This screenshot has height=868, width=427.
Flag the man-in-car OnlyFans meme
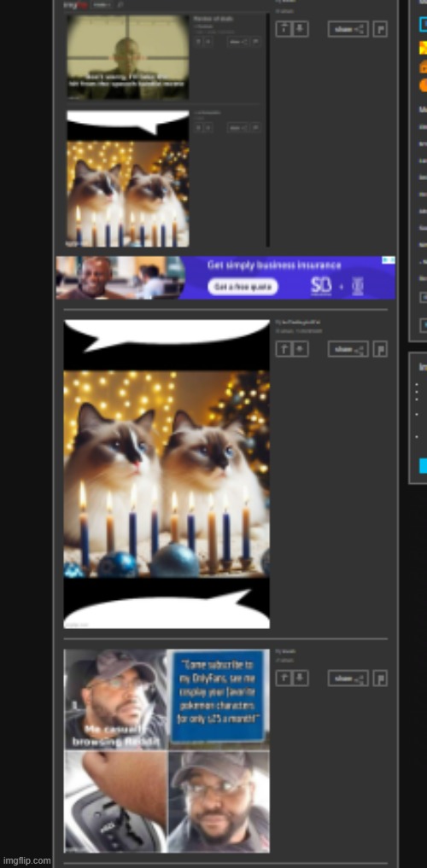point(380,679)
